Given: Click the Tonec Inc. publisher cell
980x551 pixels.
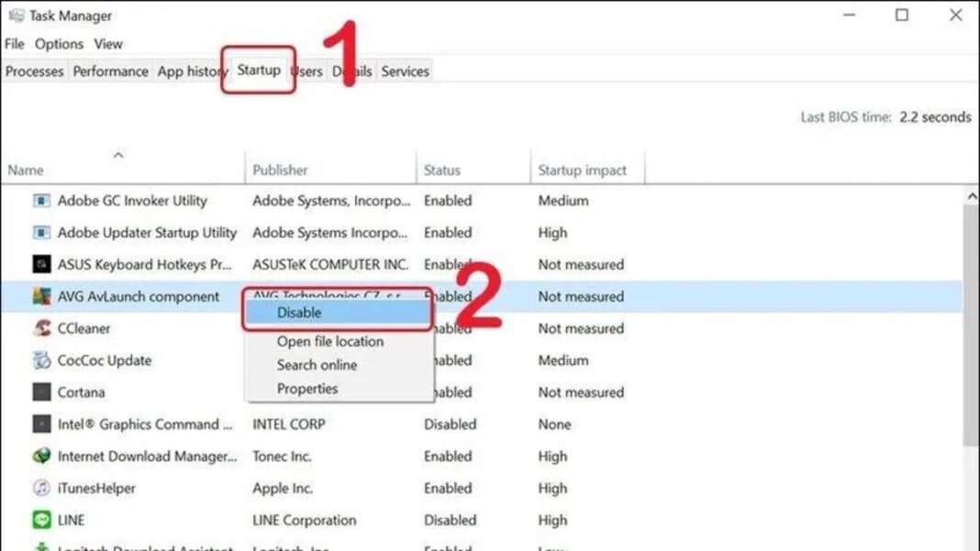Looking at the screenshot, I should tap(282, 456).
